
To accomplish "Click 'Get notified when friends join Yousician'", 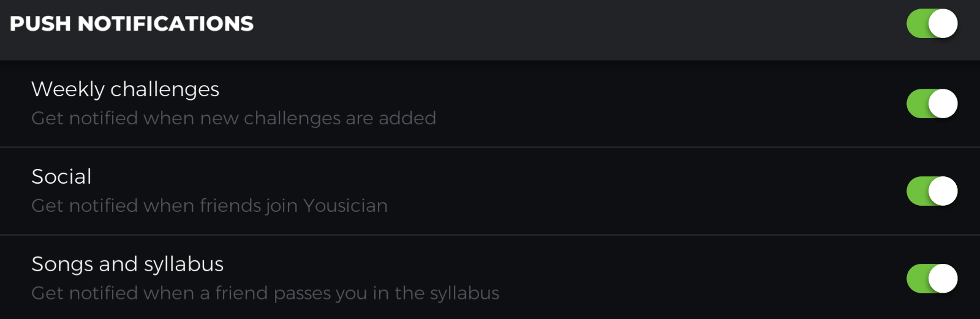I will pyautogui.click(x=209, y=206).
